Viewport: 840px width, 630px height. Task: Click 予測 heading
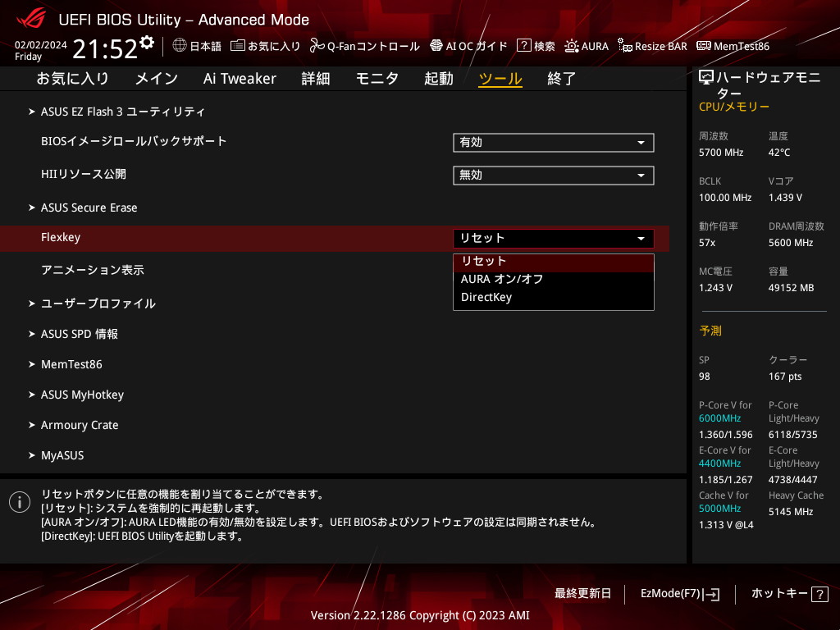(x=710, y=331)
